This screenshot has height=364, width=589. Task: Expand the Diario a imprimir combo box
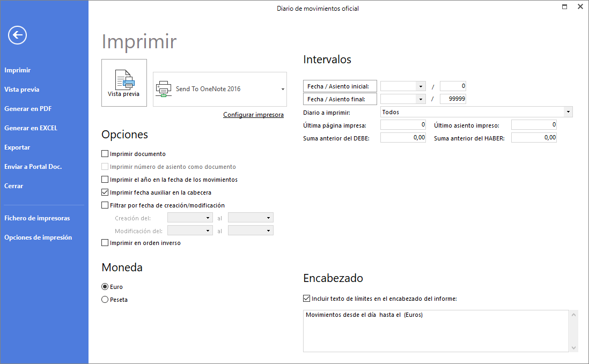[568, 112]
